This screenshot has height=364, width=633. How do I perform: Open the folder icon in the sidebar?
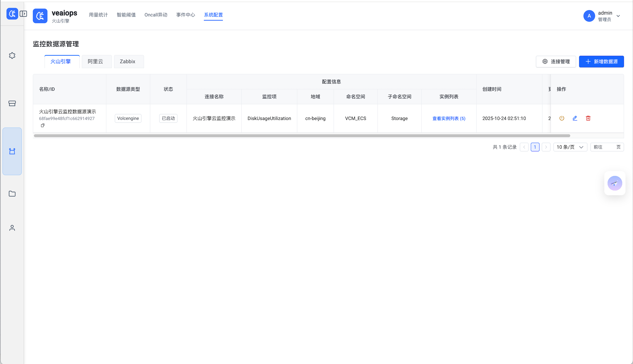point(12,193)
